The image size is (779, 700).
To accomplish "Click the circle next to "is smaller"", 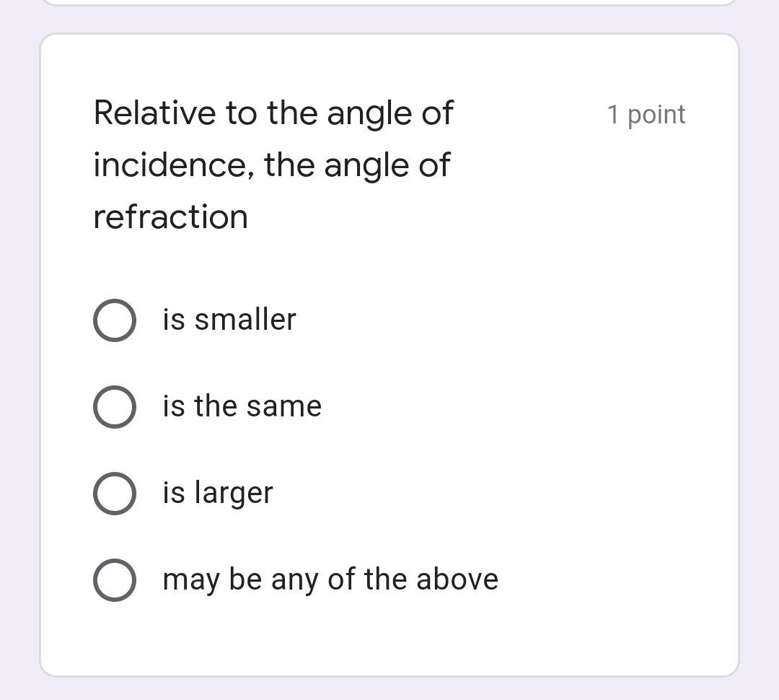I will point(114,320).
